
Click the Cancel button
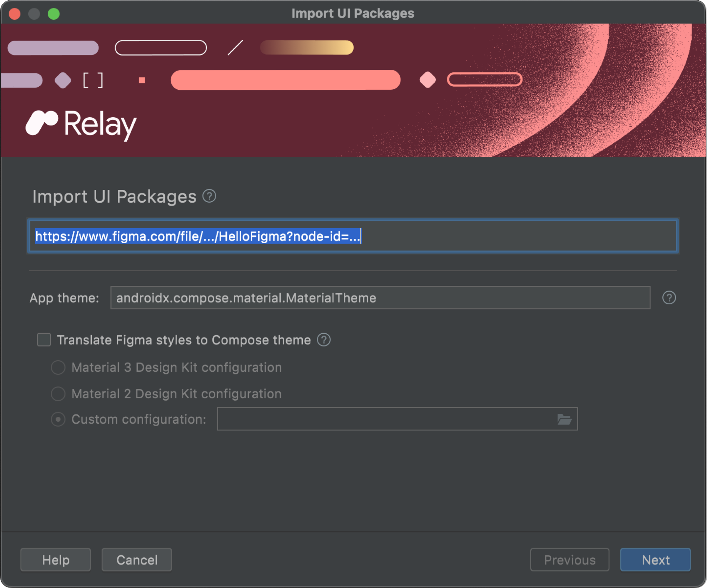[138, 559]
